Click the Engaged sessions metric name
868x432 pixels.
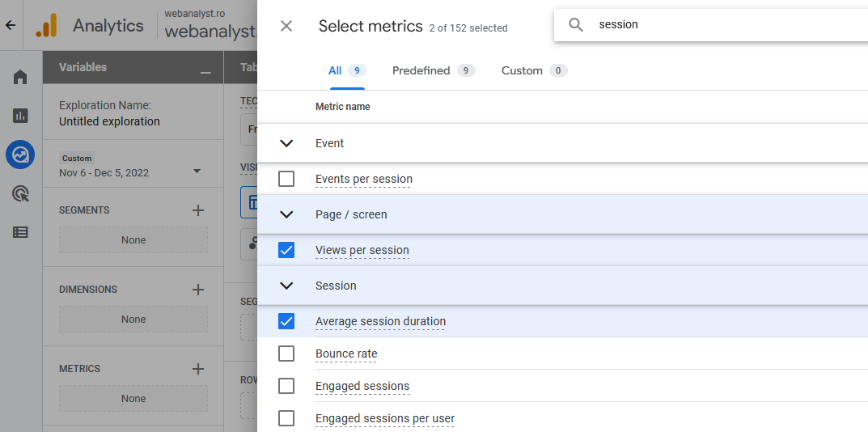(x=362, y=386)
